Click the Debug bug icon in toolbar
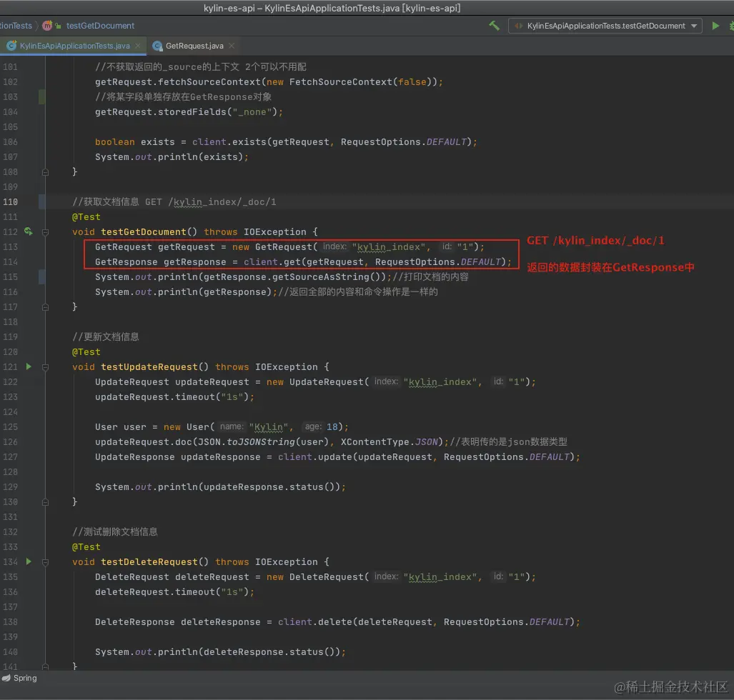Image resolution: width=734 pixels, height=700 pixels. click(731, 26)
